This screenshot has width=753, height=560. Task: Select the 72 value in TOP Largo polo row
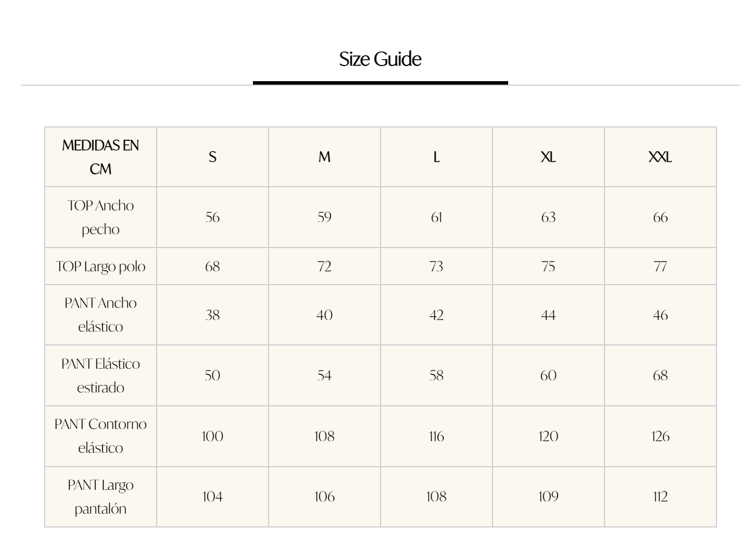[x=324, y=267]
